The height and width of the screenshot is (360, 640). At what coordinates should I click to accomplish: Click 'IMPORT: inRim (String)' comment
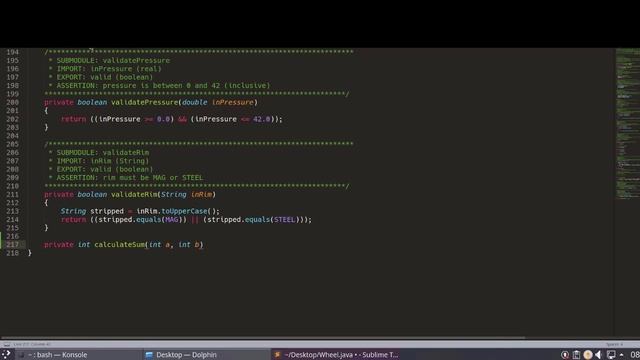point(103,161)
